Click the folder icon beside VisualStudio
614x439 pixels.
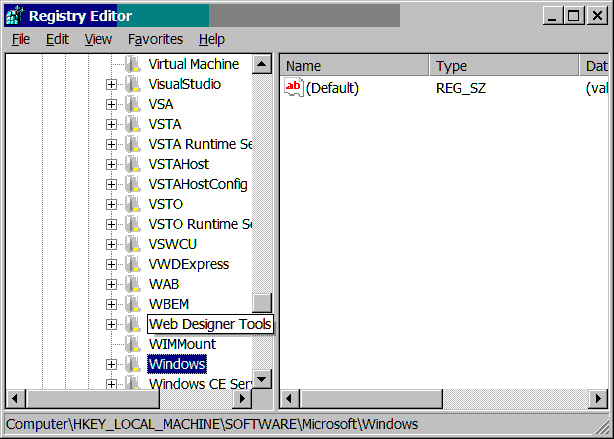coord(134,84)
